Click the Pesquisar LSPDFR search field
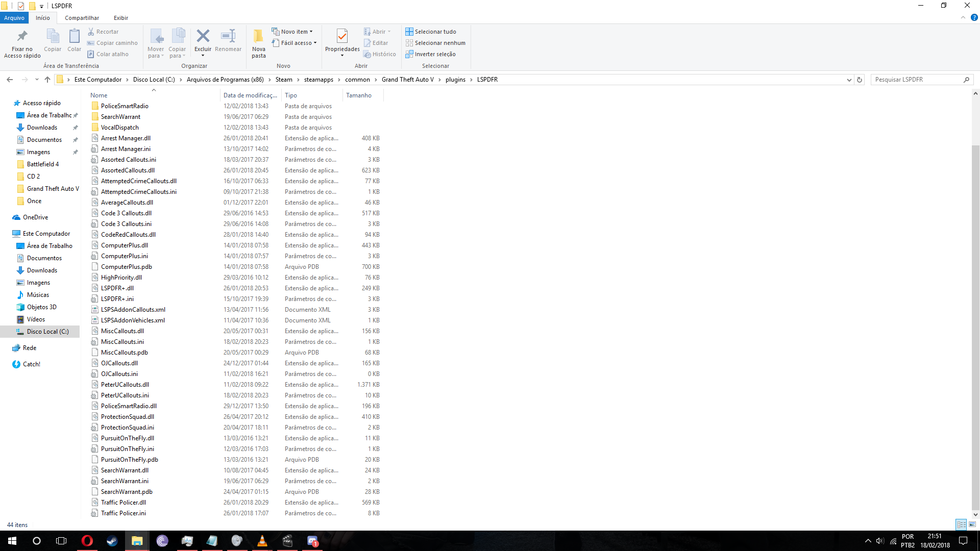The width and height of the screenshot is (980, 551). [x=916, y=80]
